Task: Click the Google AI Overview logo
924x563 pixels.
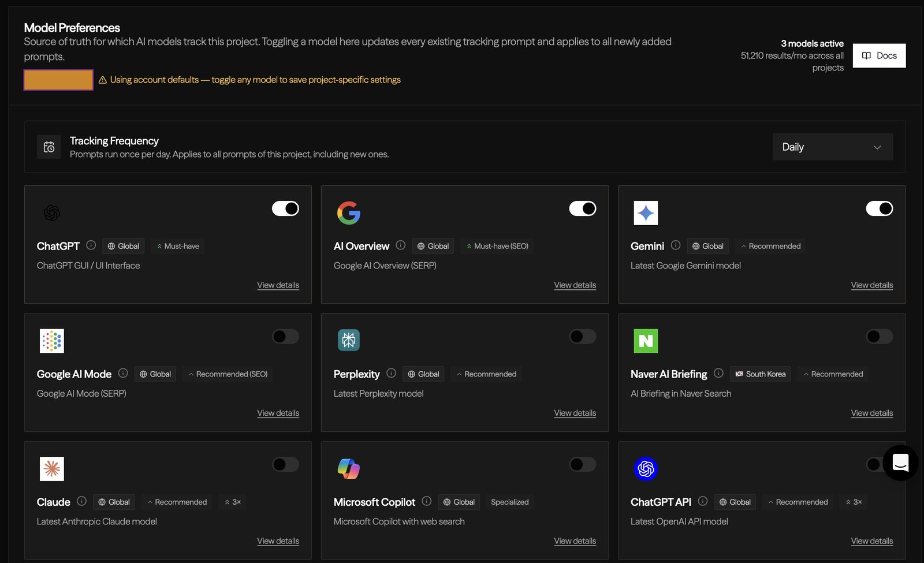Action: [x=349, y=213]
